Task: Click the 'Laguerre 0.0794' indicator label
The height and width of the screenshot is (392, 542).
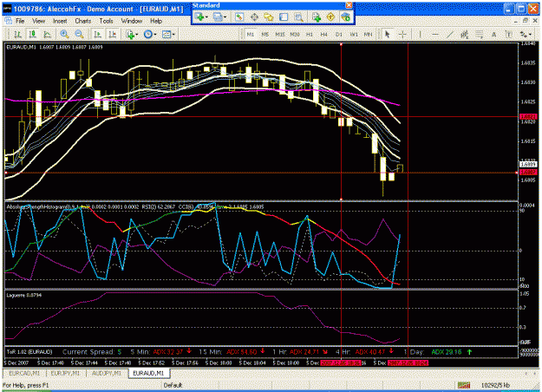Action: click(24, 295)
